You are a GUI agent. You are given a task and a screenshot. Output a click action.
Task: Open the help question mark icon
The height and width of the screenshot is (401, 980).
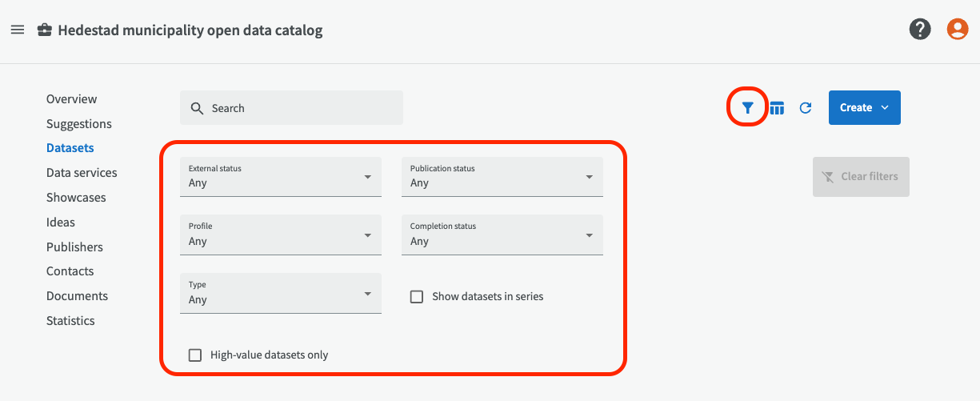pos(920,30)
